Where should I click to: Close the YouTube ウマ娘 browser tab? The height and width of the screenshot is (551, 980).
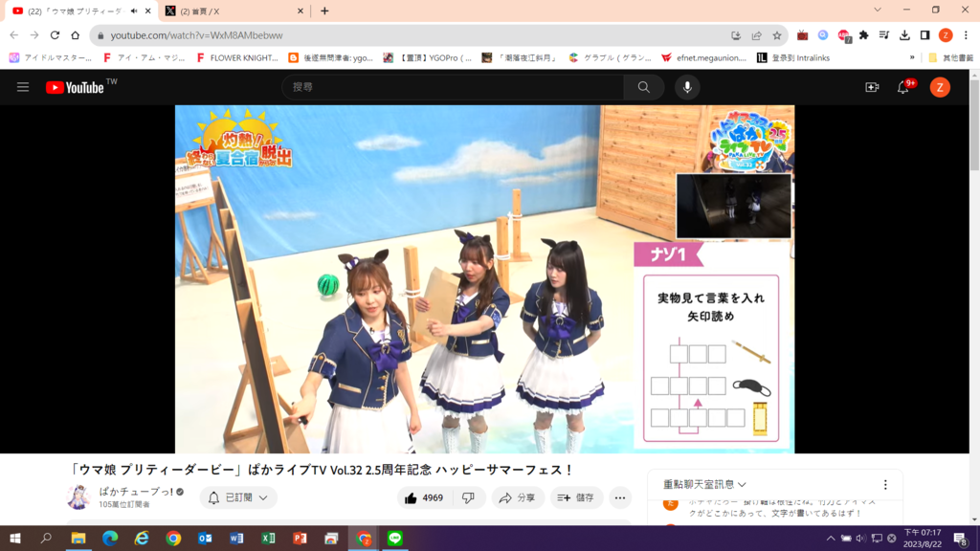pyautogui.click(x=147, y=11)
